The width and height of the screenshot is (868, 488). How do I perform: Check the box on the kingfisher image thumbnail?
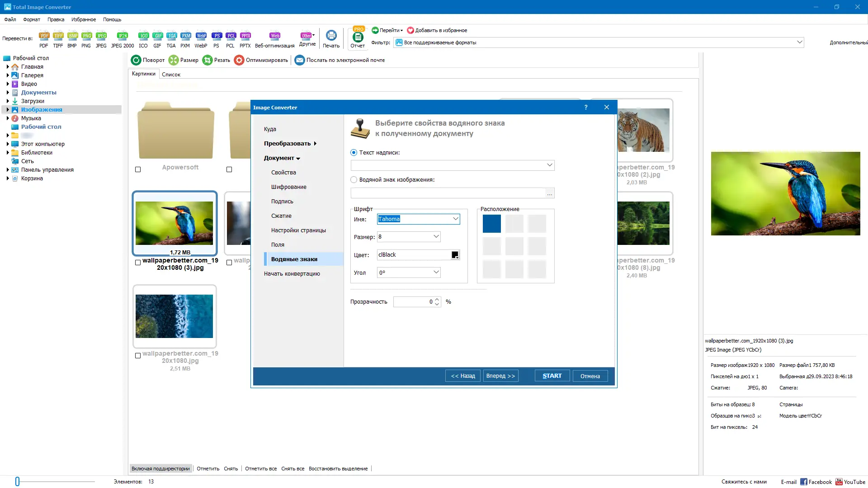137,263
